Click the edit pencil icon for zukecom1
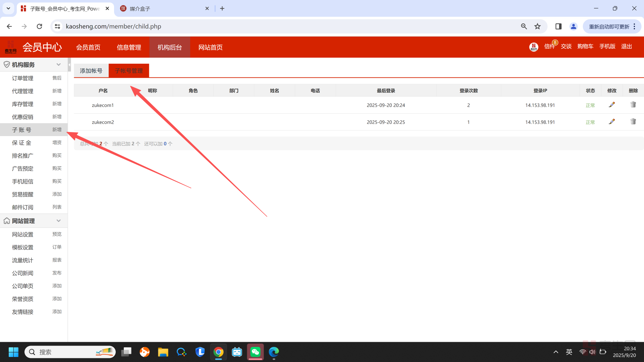The height and width of the screenshot is (362, 644). coord(612,105)
